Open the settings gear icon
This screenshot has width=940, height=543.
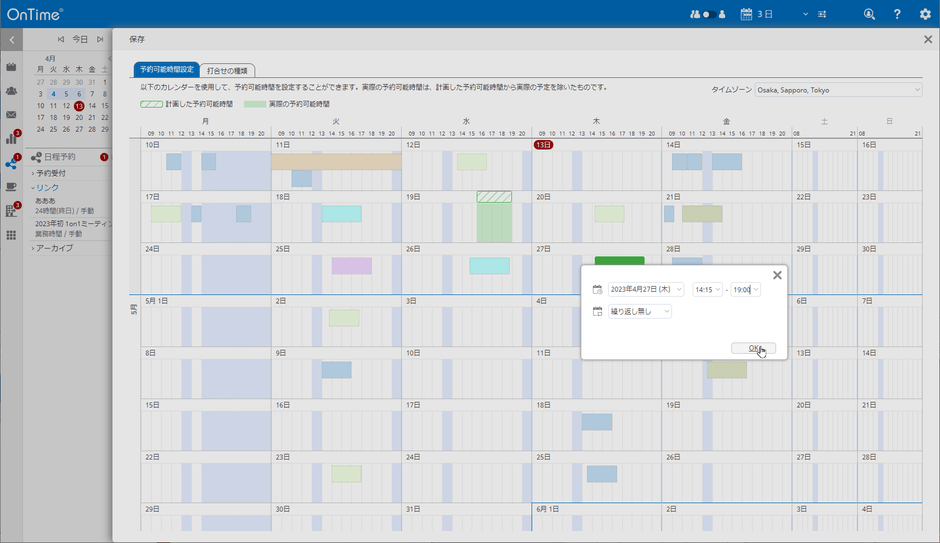[925, 14]
